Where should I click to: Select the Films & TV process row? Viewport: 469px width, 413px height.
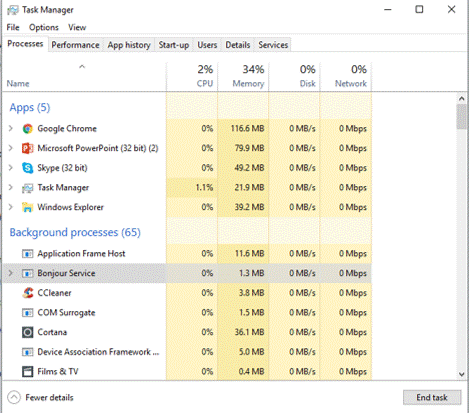click(187, 371)
